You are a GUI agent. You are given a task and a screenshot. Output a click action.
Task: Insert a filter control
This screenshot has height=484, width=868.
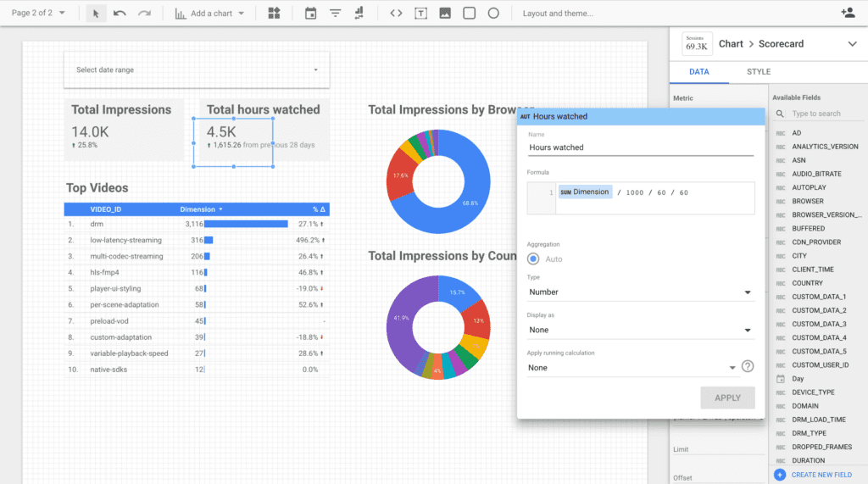(x=336, y=14)
